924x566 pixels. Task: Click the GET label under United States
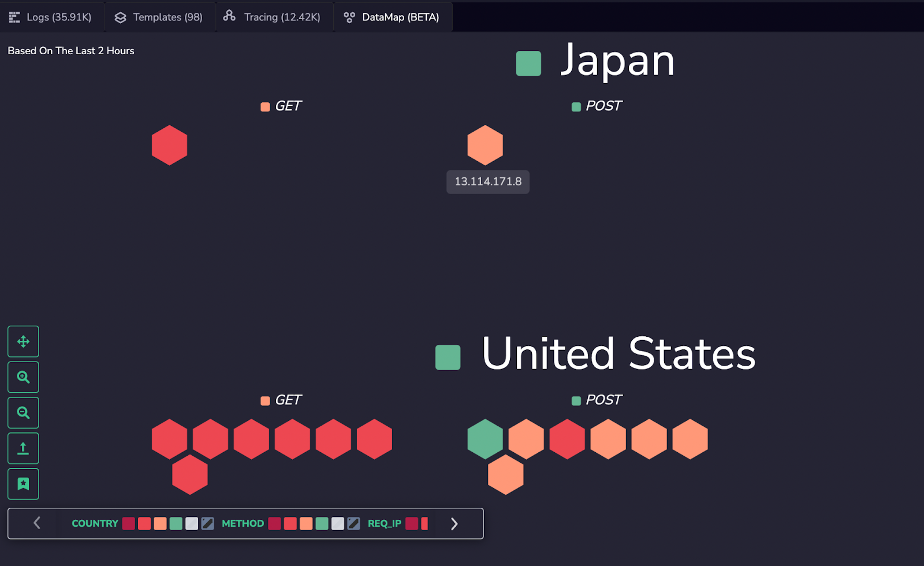point(288,400)
